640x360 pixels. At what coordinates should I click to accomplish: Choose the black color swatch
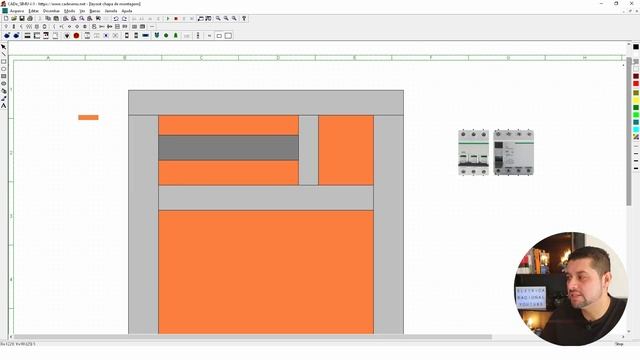(x=636, y=47)
